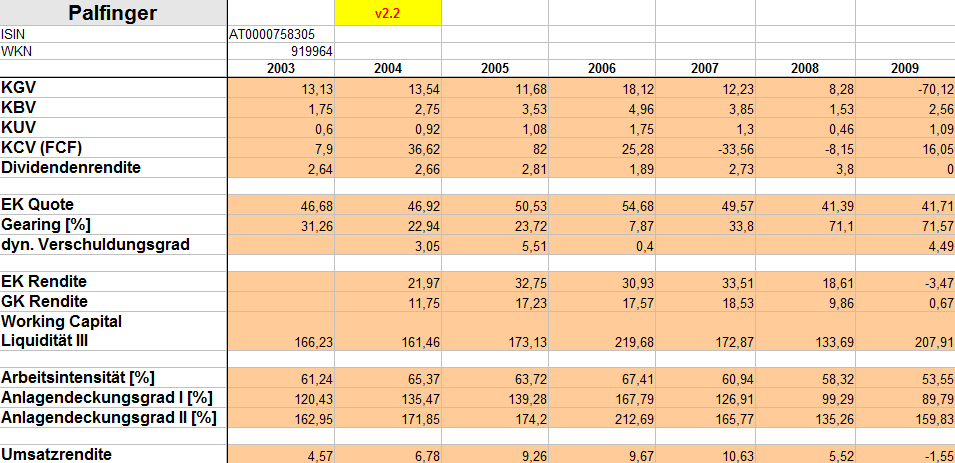Select the KCV (FCF) row label
This screenshot has height=463, width=955.
point(113,148)
